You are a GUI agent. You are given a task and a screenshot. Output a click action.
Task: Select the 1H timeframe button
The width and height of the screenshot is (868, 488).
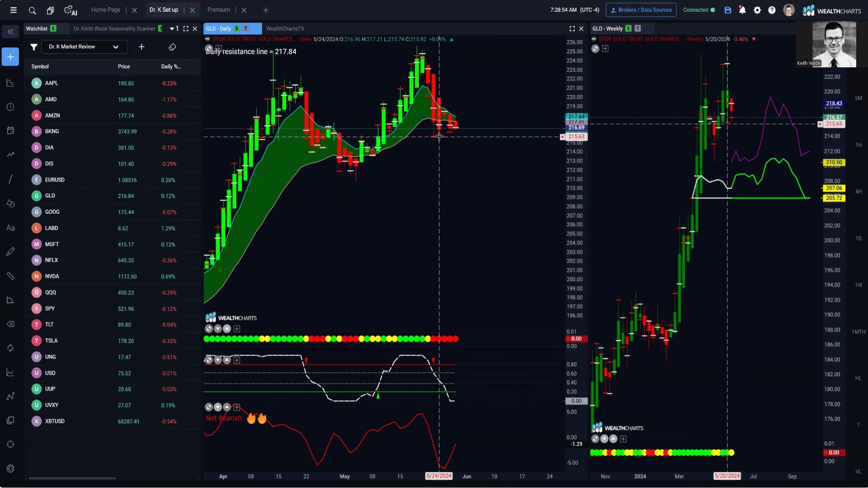pyautogui.click(x=859, y=145)
